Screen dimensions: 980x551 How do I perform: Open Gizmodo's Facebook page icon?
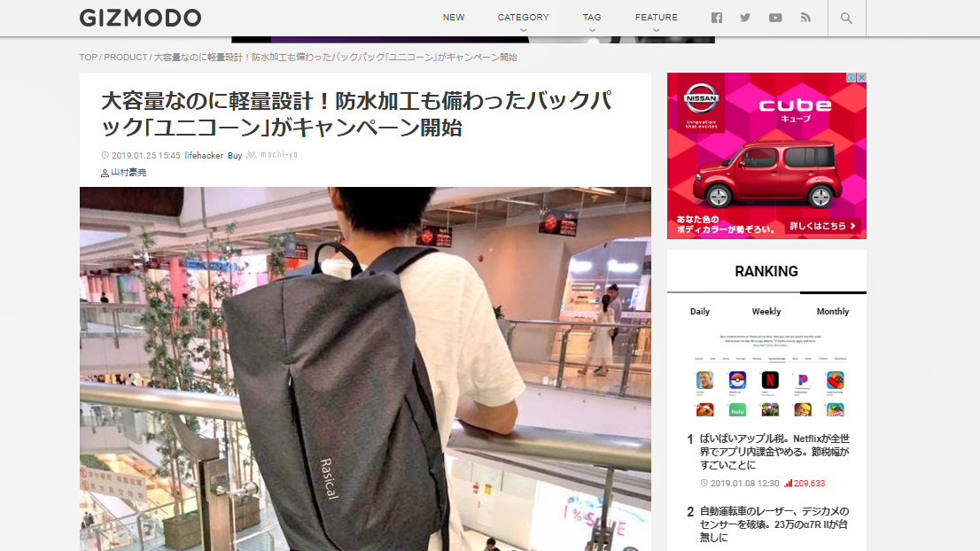718,17
